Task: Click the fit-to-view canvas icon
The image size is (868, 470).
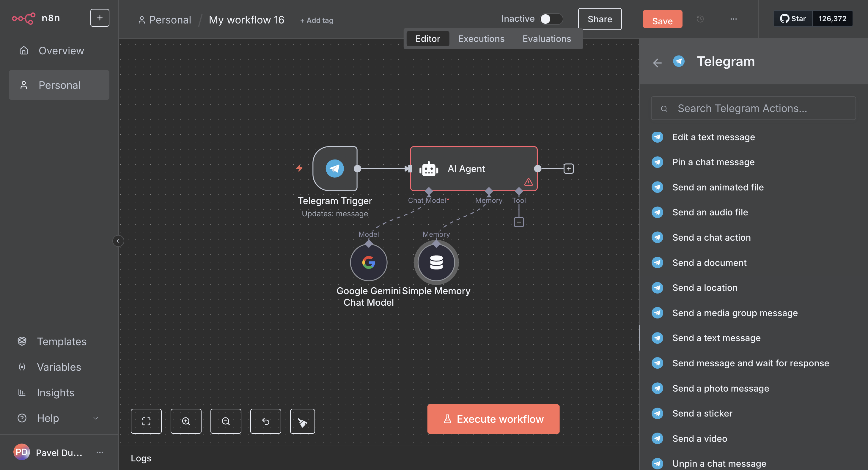Action: [146, 421]
